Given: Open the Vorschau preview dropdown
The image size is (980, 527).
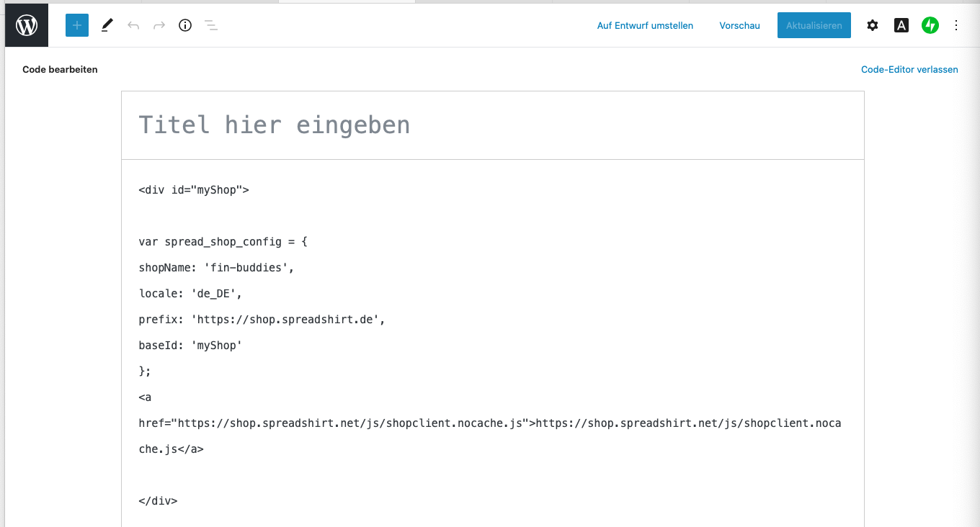Looking at the screenshot, I should pyautogui.click(x=739, y=26).
